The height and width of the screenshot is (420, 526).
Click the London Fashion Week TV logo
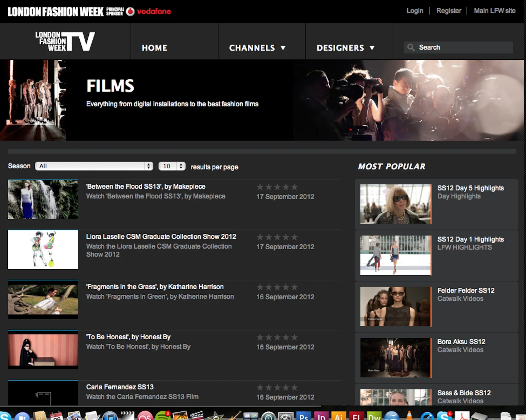click(x=65, y=41)
